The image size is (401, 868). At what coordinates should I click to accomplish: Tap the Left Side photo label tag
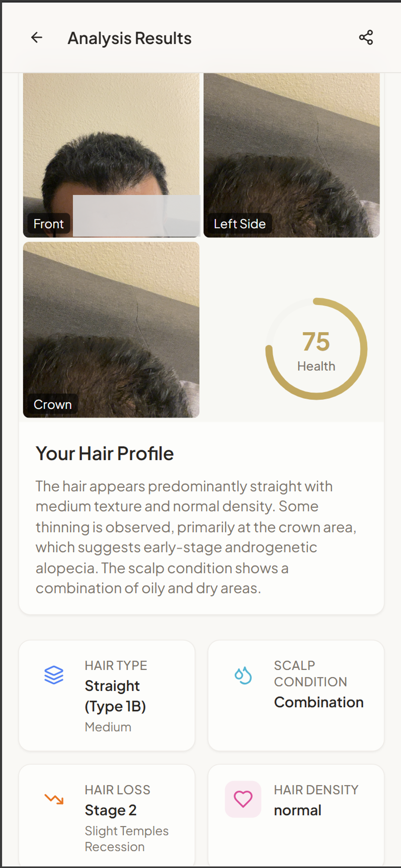coord(239,223)
